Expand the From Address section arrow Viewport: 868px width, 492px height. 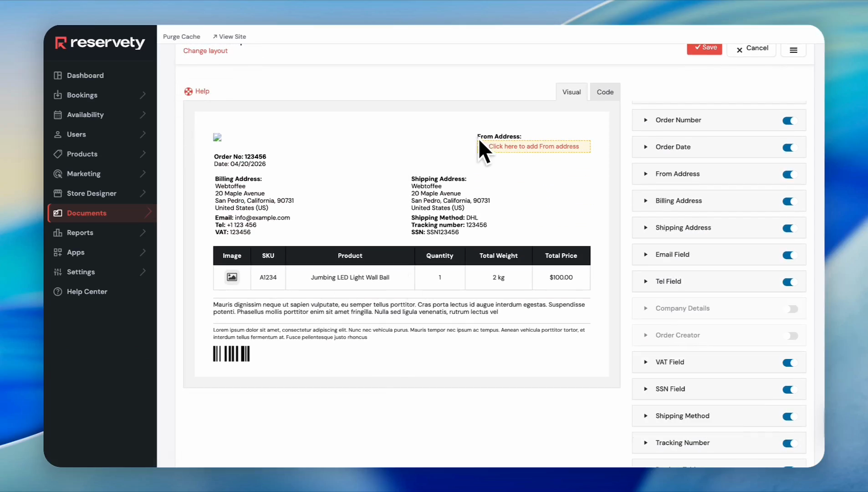645,174
